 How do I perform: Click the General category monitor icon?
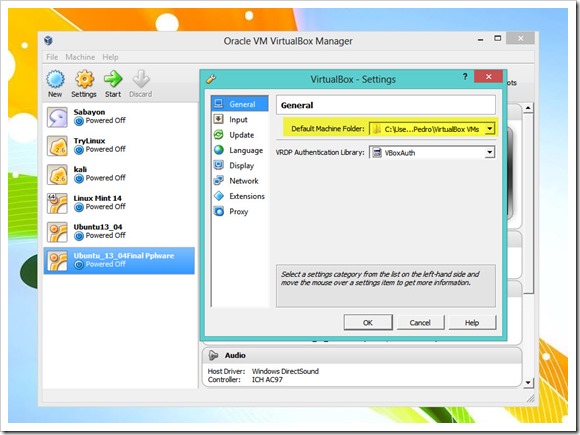click(x=219, y=104)
